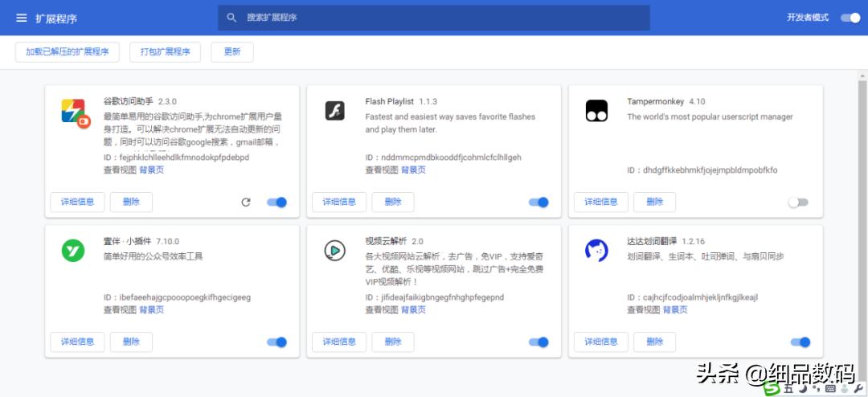
Task: Click 加载已解压的扩展程序 button
Action: (67, 52)
